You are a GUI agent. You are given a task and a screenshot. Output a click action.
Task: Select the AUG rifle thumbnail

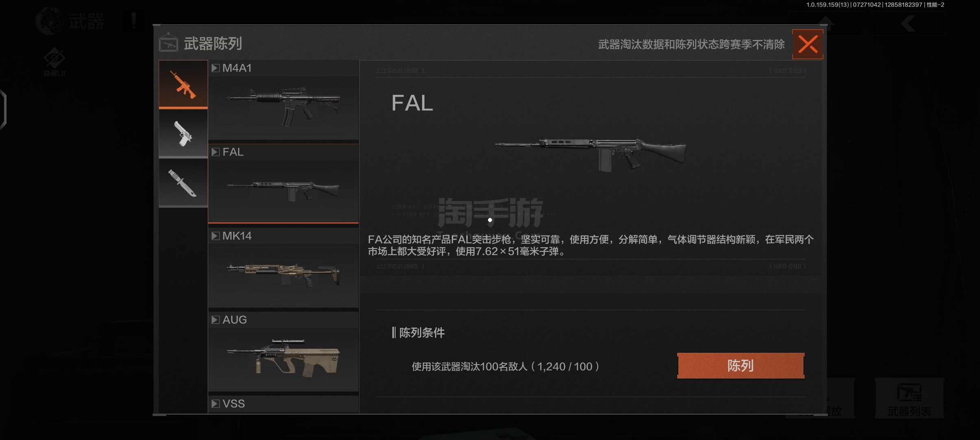283,359
